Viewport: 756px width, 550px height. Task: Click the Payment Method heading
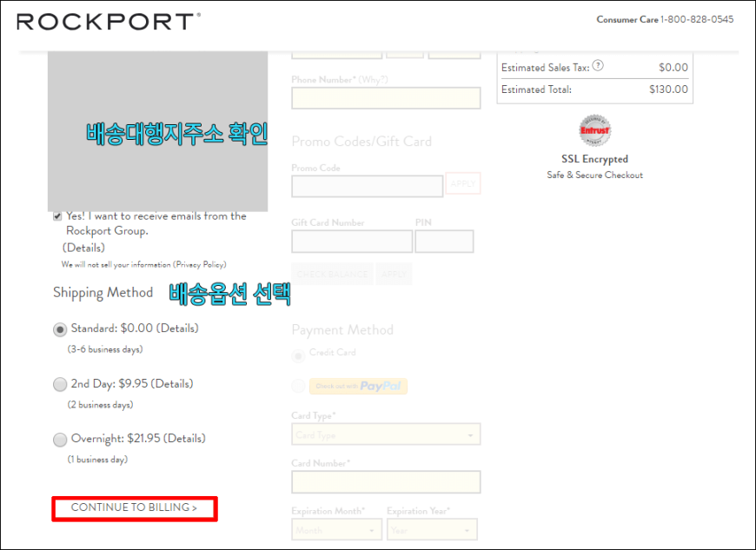tap(342, 330)
